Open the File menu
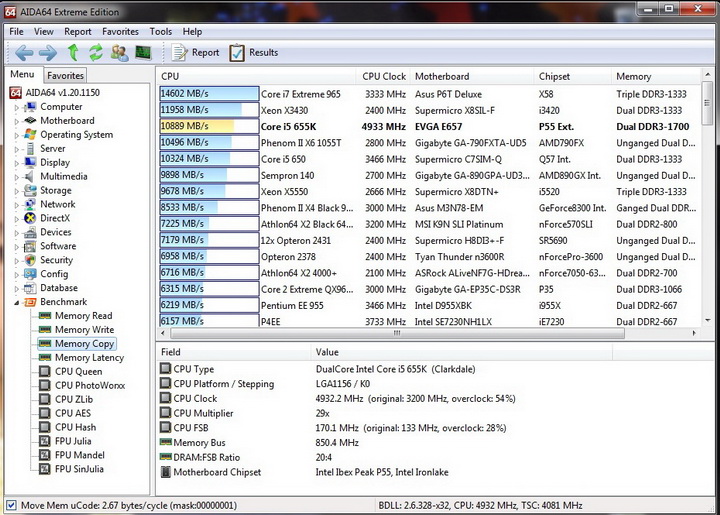 coord(16,32)
